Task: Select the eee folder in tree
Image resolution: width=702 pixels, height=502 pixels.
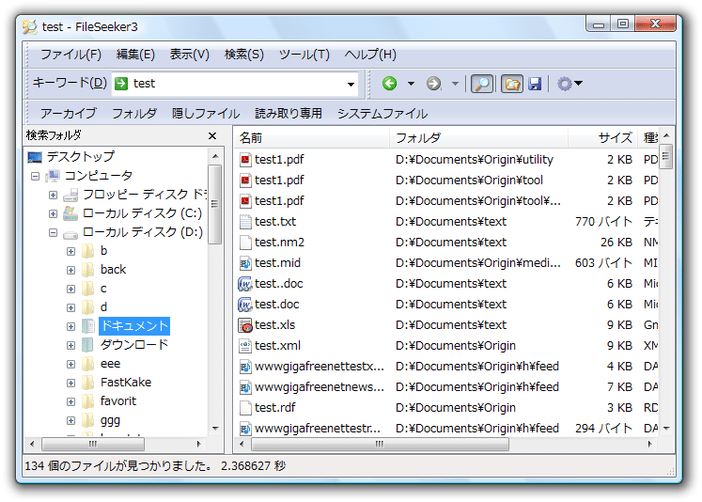Action: click(110, 364)
